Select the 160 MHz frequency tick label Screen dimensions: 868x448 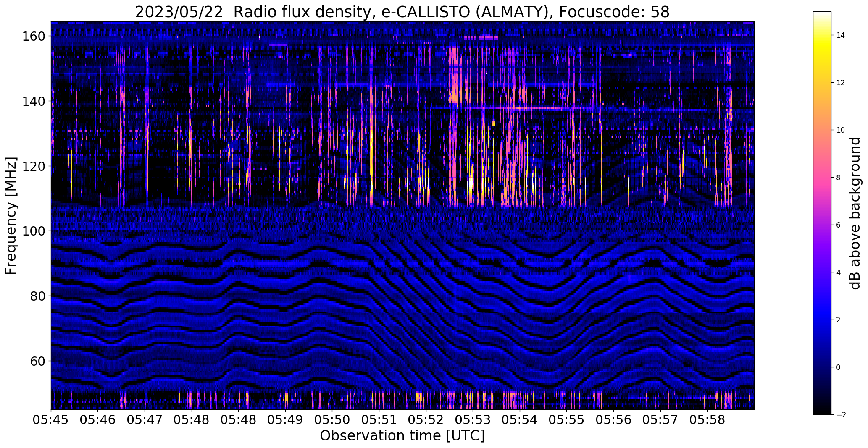[x=33, y=37]
